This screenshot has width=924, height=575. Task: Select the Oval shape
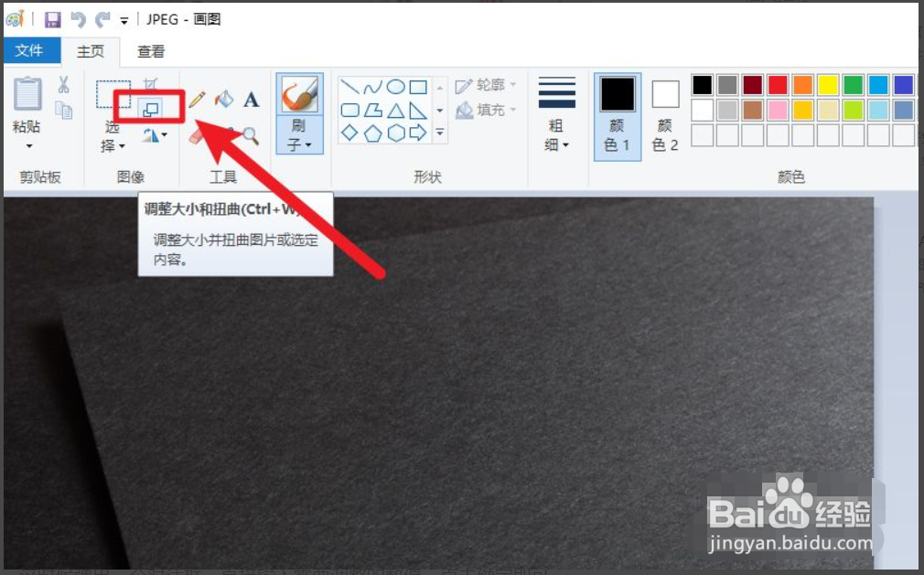coord(395,87)
